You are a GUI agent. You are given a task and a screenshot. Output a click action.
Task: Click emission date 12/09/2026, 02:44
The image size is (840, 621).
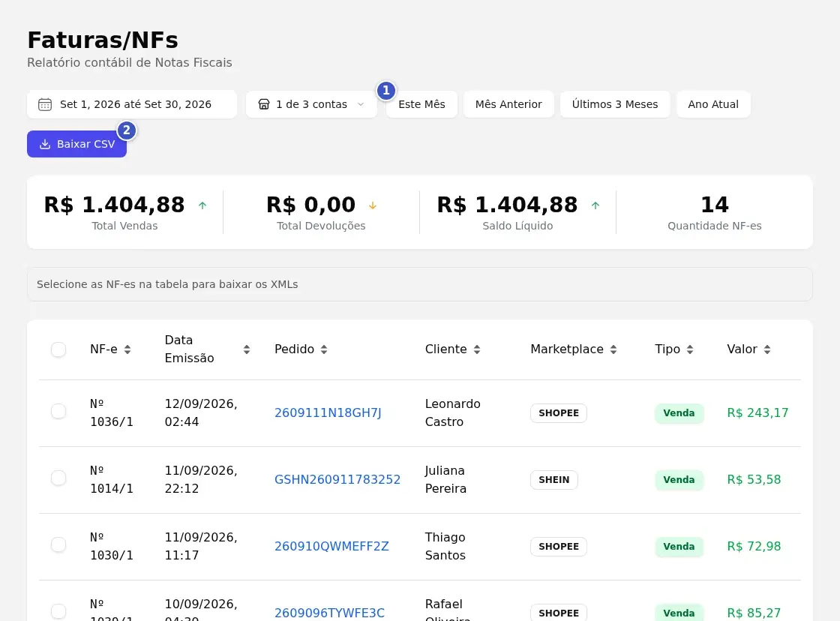pos(201,412)
